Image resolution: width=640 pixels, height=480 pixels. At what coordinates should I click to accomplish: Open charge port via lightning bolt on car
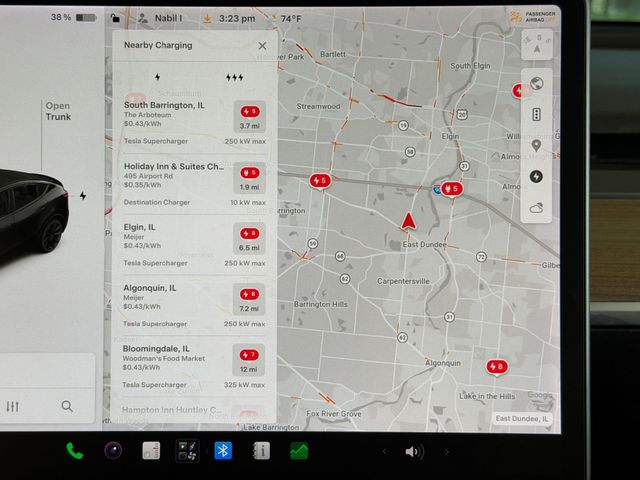(x=83, y=196)
